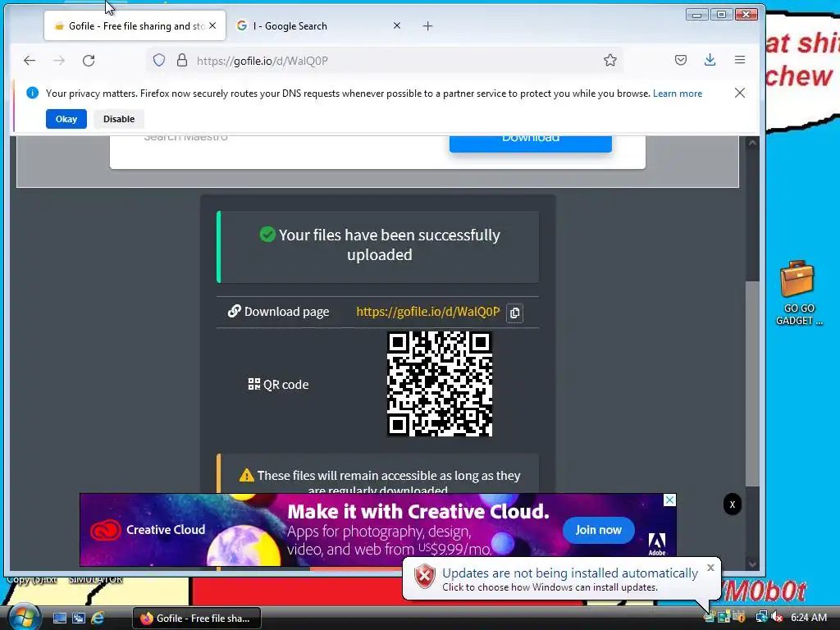Viewport: 840px width, 630px height.
Task: Click the 'Download page' label
Action: tap(279, 312)
